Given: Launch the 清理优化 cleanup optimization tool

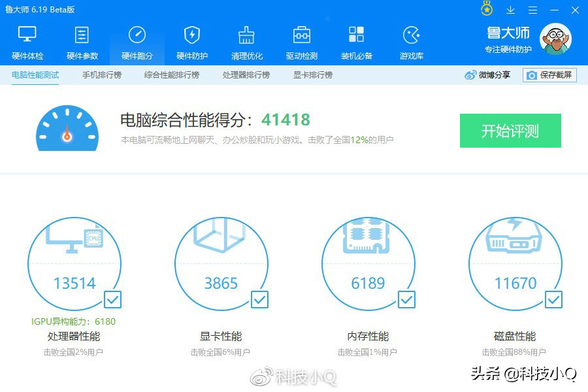Looking at the screenshot, I should click(246, 41).
